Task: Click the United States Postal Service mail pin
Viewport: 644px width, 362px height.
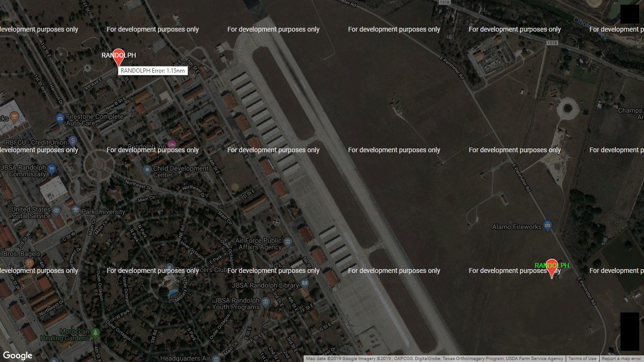Action: [57, 210]
